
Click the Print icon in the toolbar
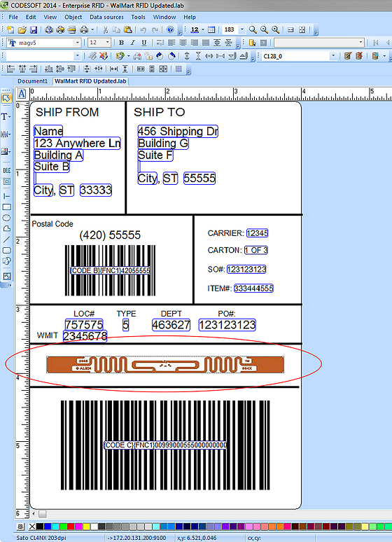coord(84,30)
